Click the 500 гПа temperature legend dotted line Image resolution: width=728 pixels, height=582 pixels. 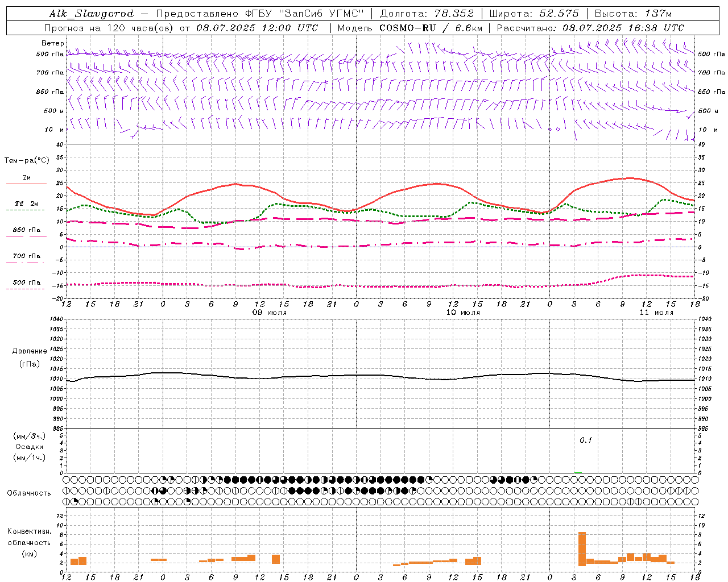coord(25,289)
